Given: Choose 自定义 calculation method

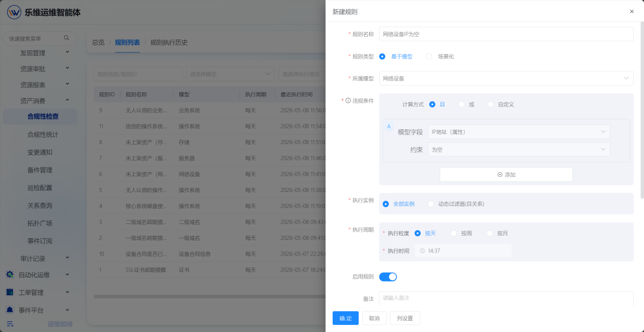Looking at the screenshot, I should (501, 104).
